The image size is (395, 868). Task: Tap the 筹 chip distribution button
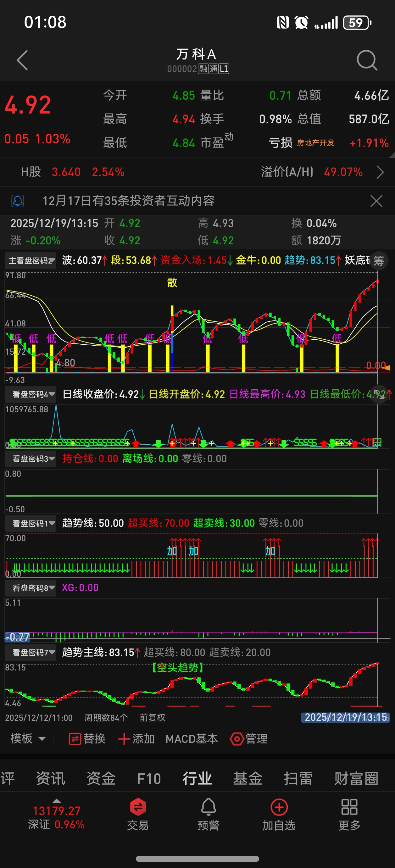379,260
